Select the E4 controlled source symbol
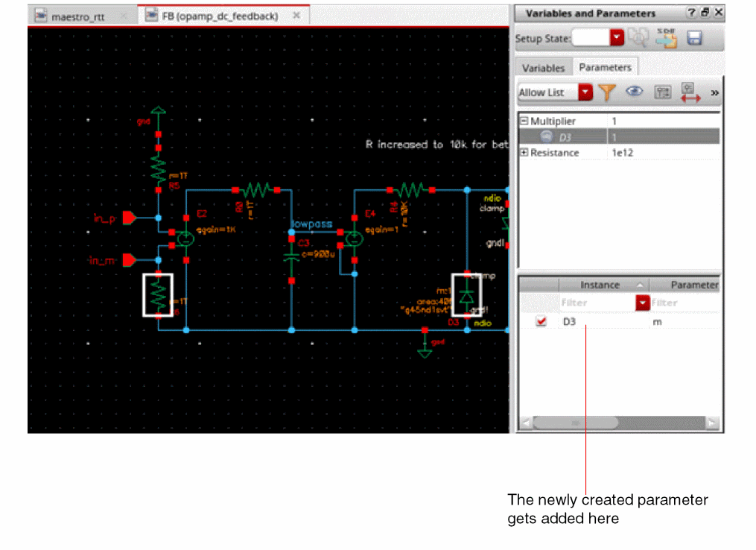This screenshot has height=550, width=756. point(355,238)
